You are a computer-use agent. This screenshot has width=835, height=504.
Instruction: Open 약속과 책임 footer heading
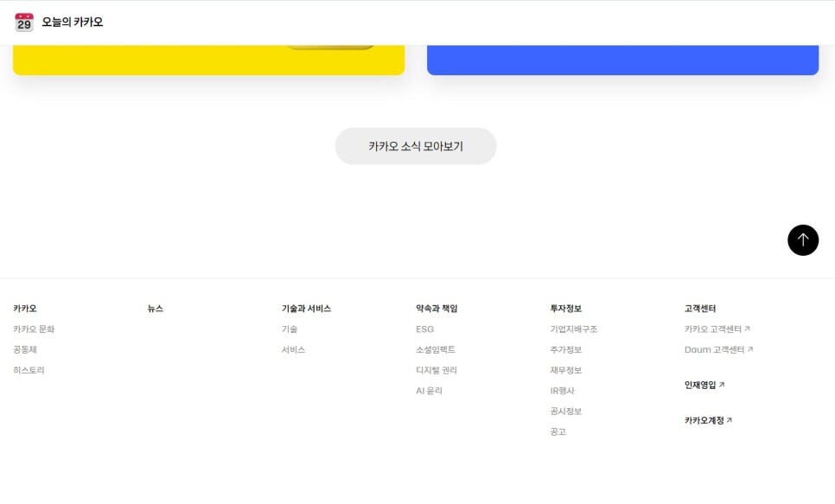437,309
